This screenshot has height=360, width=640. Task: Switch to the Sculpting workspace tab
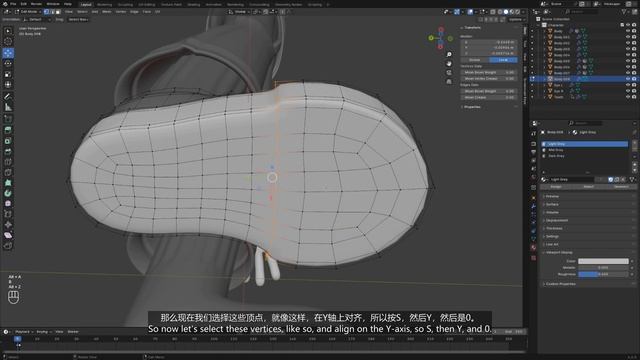point(125,4)
